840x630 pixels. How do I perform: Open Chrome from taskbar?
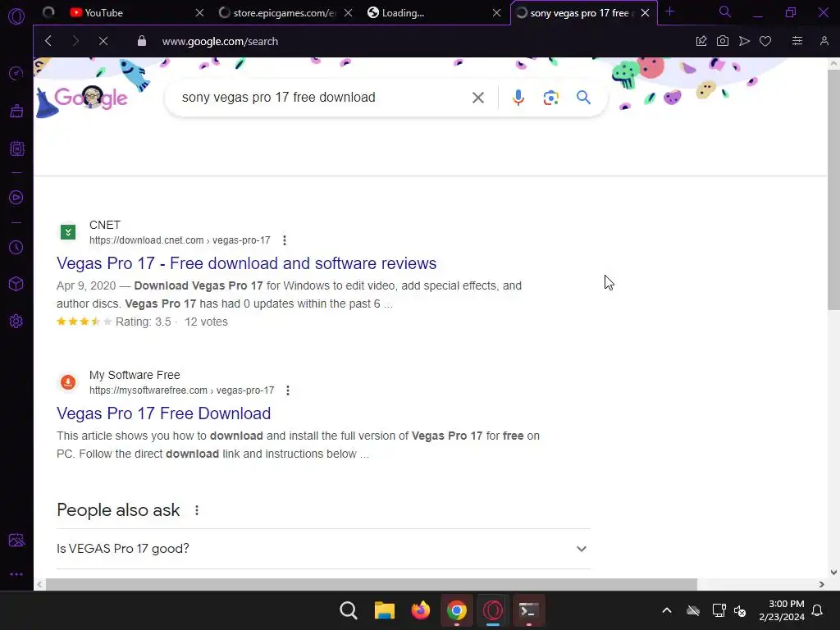(456, 610)
